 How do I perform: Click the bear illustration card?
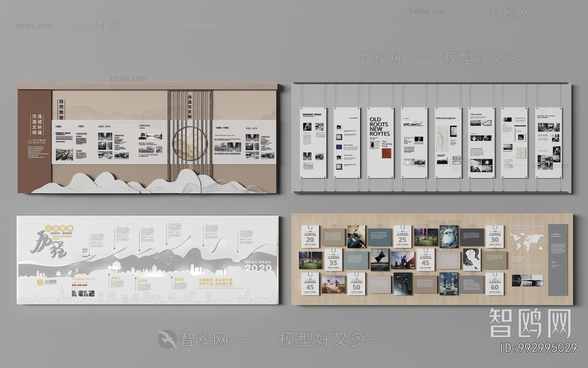pyautogui.click(x=472, y=259)
